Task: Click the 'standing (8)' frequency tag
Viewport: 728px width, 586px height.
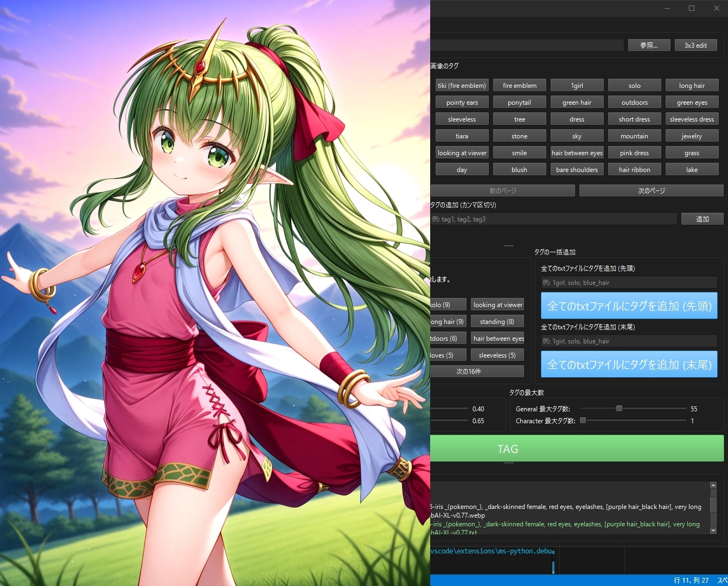Action: pos(497,322)
